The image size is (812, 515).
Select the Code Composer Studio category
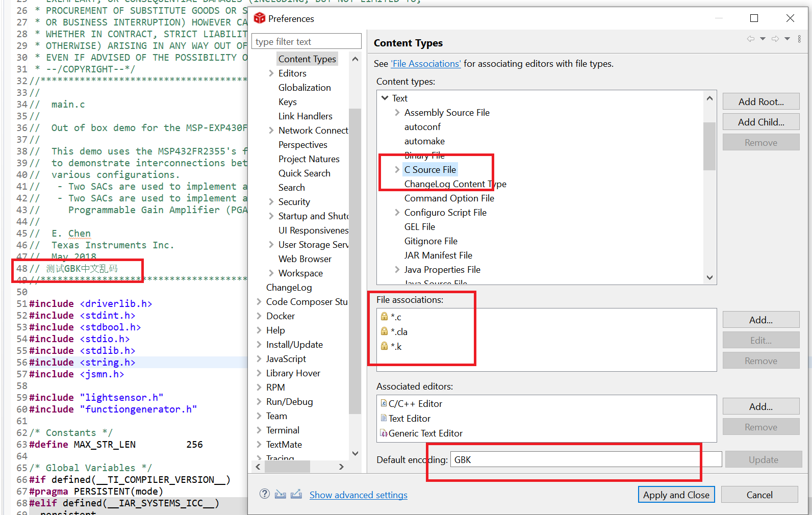click(307, 302)
